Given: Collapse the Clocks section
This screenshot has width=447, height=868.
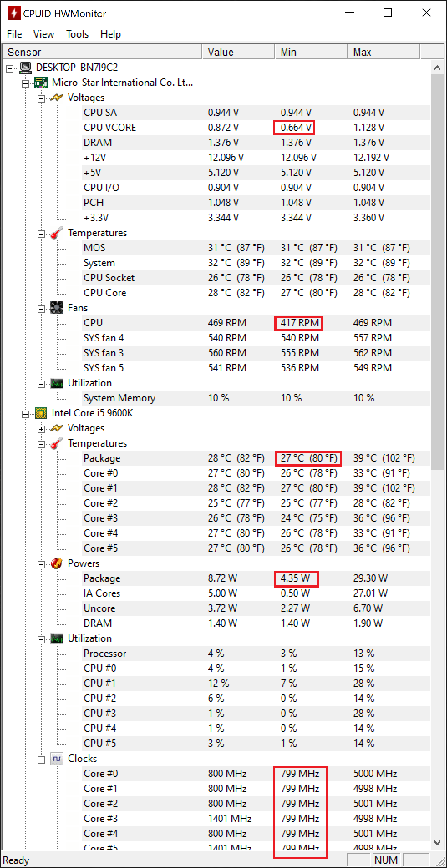Looking at the screenshot, I should pyautogui.click(x=41, y=759).
